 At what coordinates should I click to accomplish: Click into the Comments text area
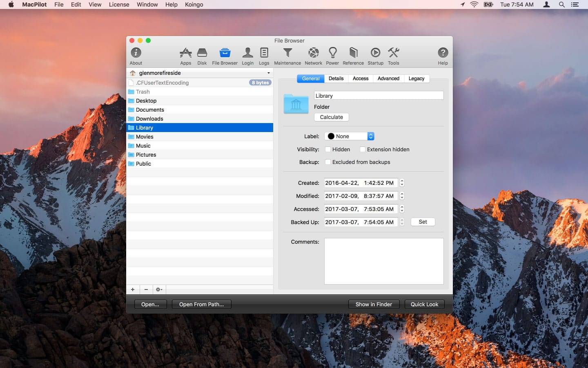[x=383, y=261]
